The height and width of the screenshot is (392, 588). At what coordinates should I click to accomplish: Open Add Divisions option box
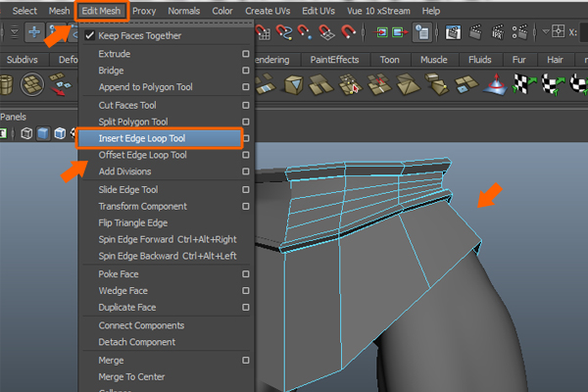tap(246, 171)
